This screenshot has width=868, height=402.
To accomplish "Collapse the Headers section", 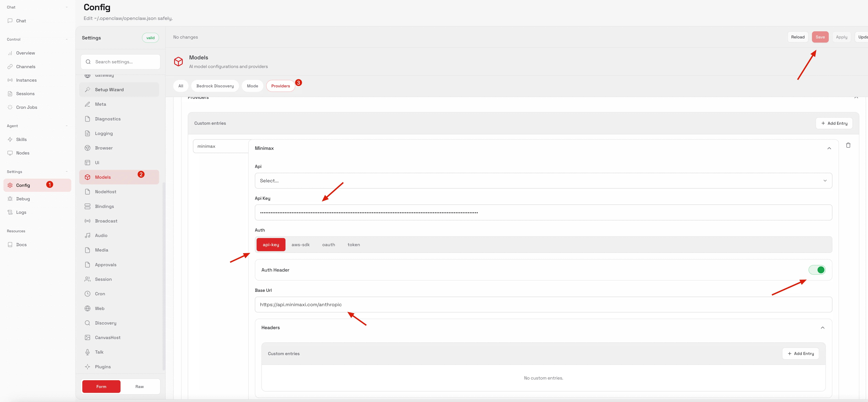I will tap(823, 327).
